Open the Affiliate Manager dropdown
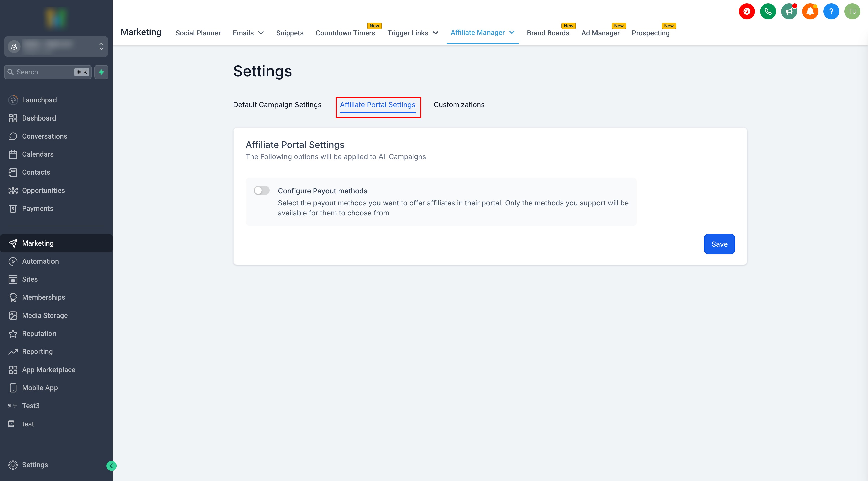Viewport: 868px width, 481px height. [x=482, y=33]
